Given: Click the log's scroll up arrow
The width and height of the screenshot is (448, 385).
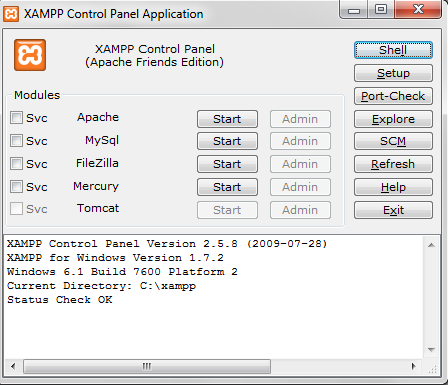Looking at the screenshot, I should point(431,245).
